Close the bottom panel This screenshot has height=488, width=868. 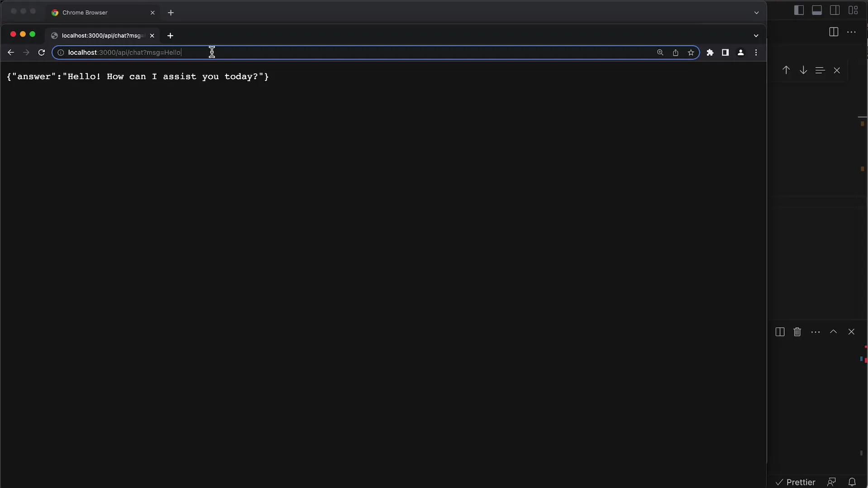tap(851, 332)
